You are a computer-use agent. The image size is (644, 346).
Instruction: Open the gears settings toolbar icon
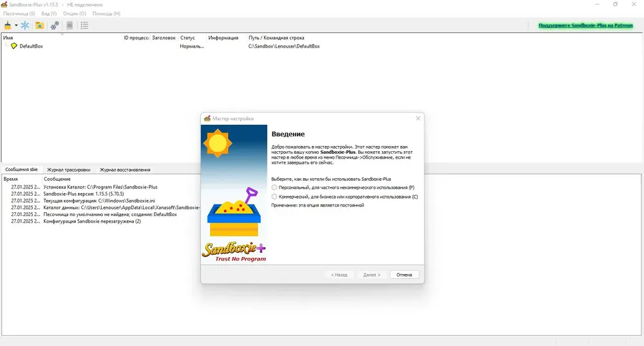pyautogui.click(x=55, y=26)
